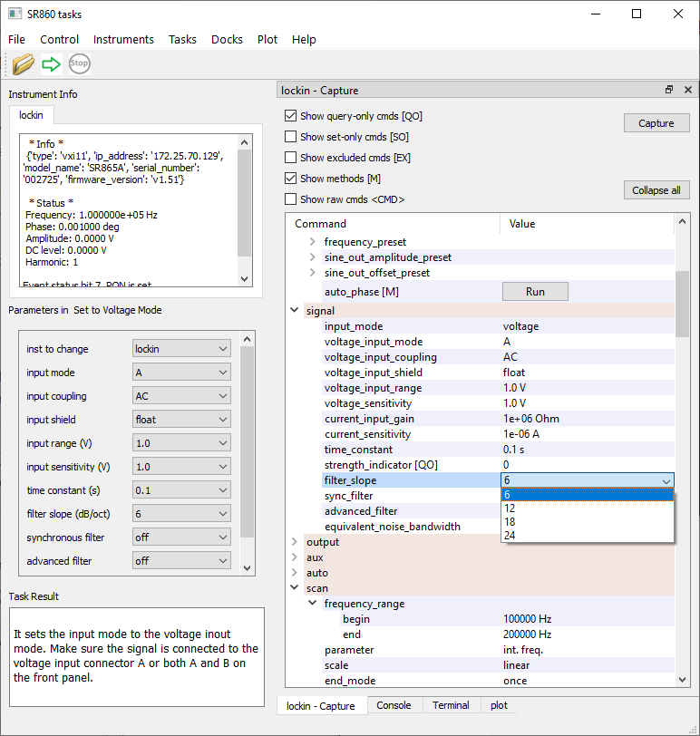700x736 pixels.
Task: Open the inst to change dropdown
Action: click(x=181, y=349)
